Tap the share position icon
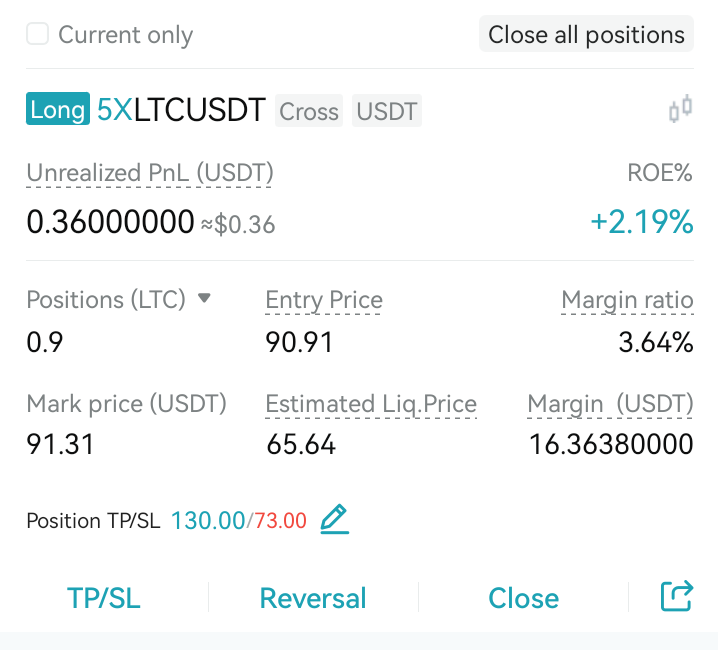Screen dimensions: 718x658 coord(677,596)
